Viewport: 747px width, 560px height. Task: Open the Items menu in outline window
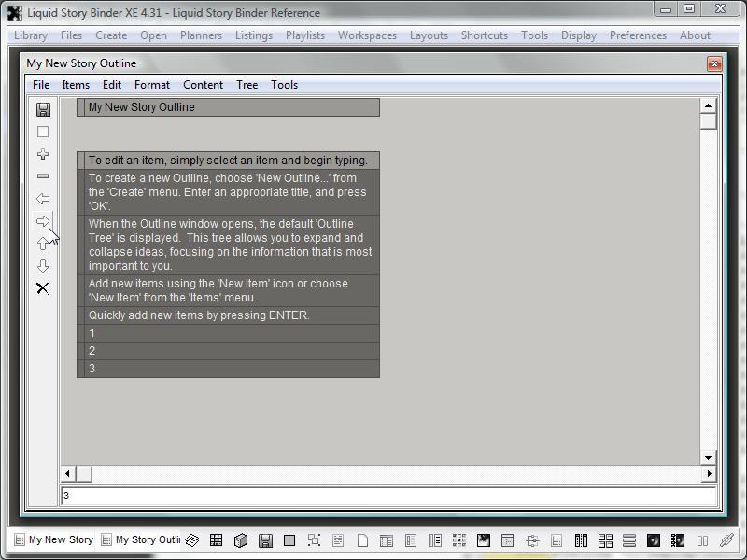pyautogui.click(x=76, y=85)
